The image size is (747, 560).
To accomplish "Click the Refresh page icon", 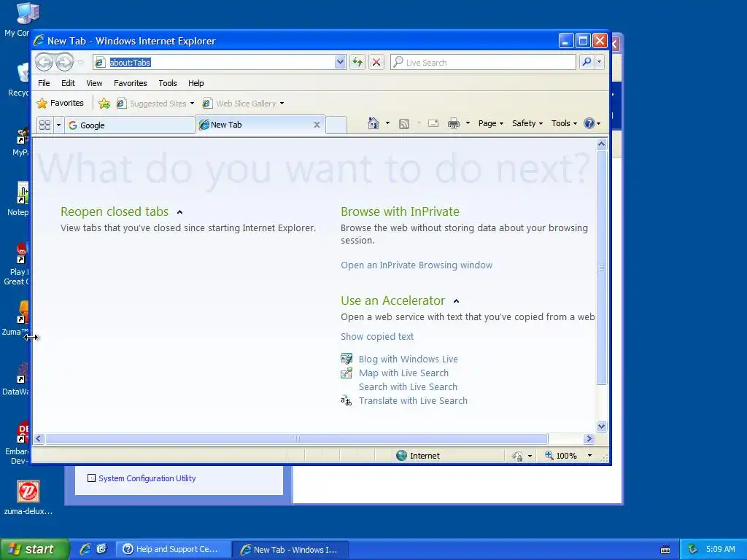I will [x=357, y=63].
